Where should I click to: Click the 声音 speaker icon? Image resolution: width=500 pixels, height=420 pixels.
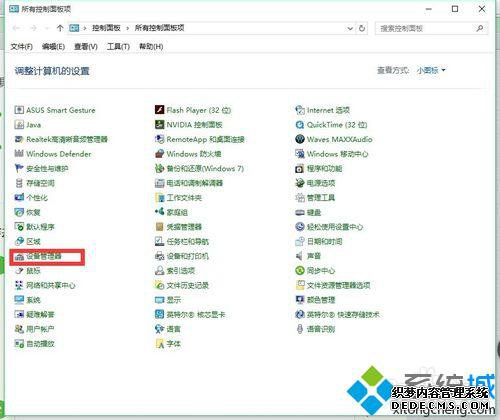pyautogui.click(x=300, y=256)
